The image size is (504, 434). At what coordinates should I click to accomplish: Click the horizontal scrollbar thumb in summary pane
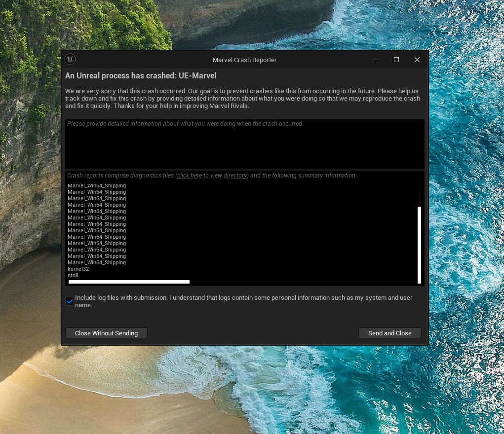click(x=129, y=282)
